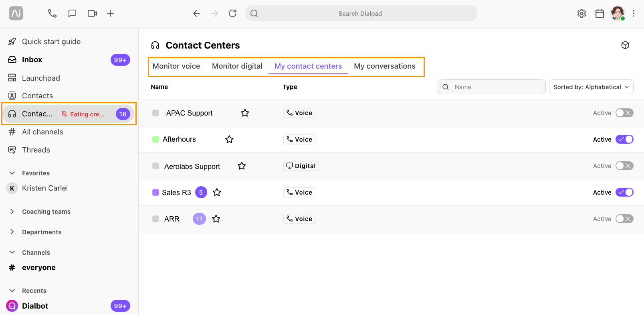The image size is (644, 315).
Task: Open My conversations tab
Action: 385,66
